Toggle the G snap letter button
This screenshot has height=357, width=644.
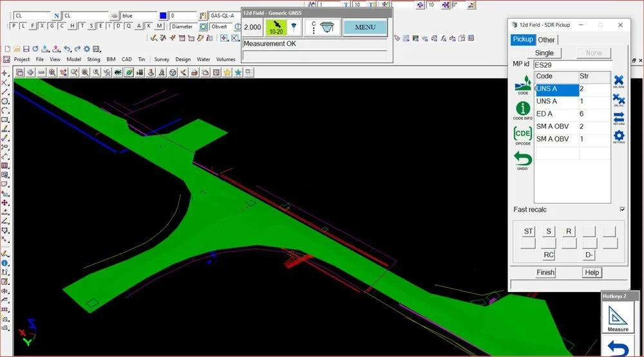(52, 26)
